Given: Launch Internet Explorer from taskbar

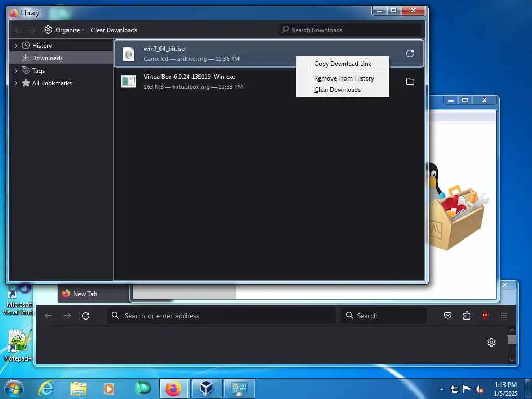Looking at the screenshot, I should click(46, 389).
